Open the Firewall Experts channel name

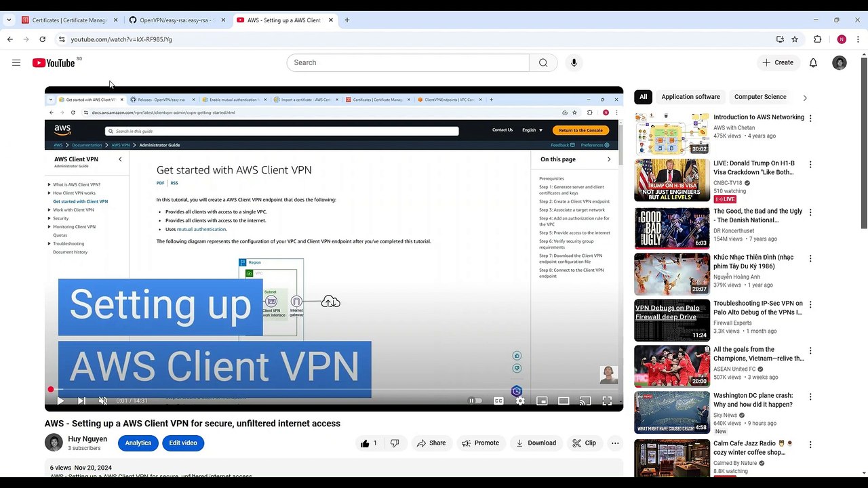(732, 323)
